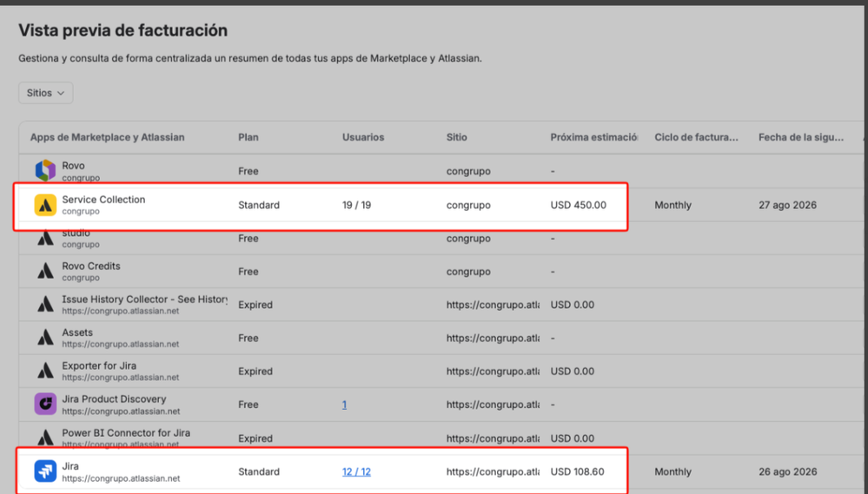Click the 27 ago 2026 date
This screenshot has height=494, width=868.
tap(788, 205)
